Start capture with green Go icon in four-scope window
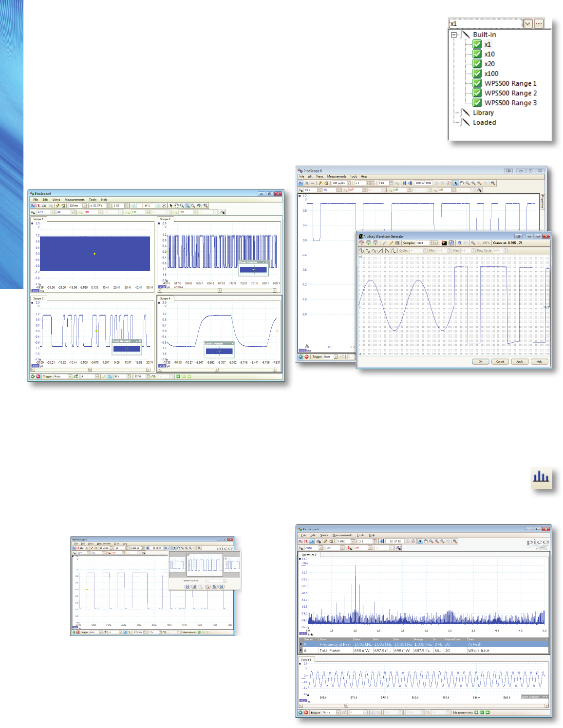 33,376
